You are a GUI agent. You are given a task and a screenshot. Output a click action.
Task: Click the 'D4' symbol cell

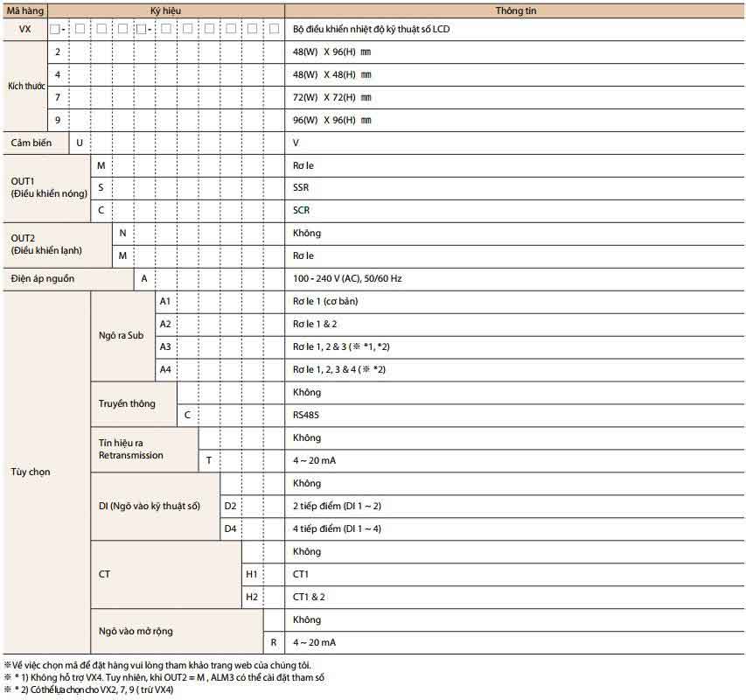(230, 528)
